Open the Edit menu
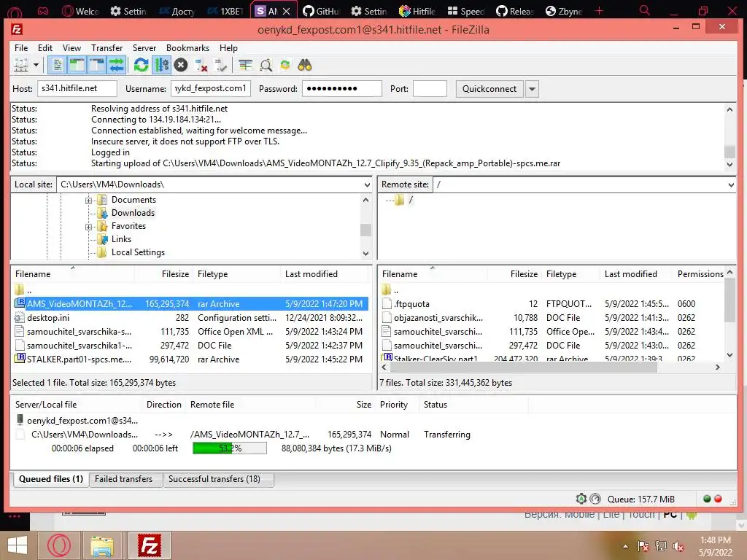747x560 pixels. pos(45,48)
